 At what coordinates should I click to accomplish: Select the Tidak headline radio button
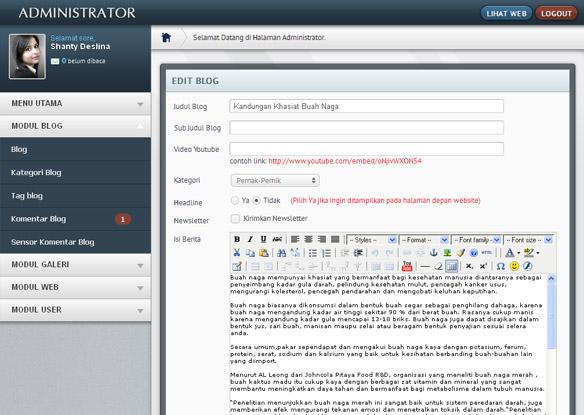click(256, 200)
